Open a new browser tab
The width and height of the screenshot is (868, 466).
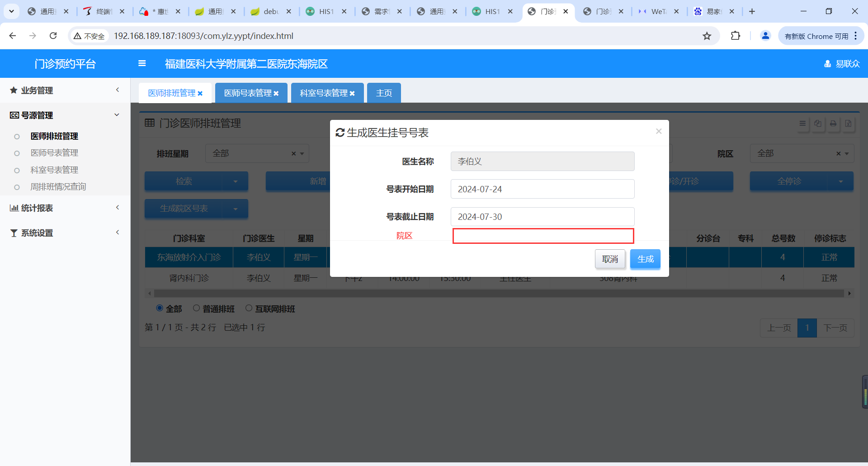click(x=752, y=11)
